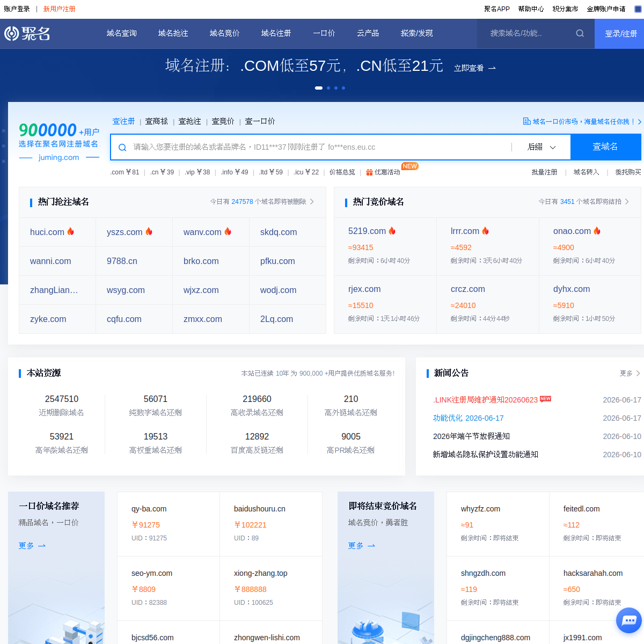
Task: Click the domain 2Lq.com
Action: (x=277, y=319)
